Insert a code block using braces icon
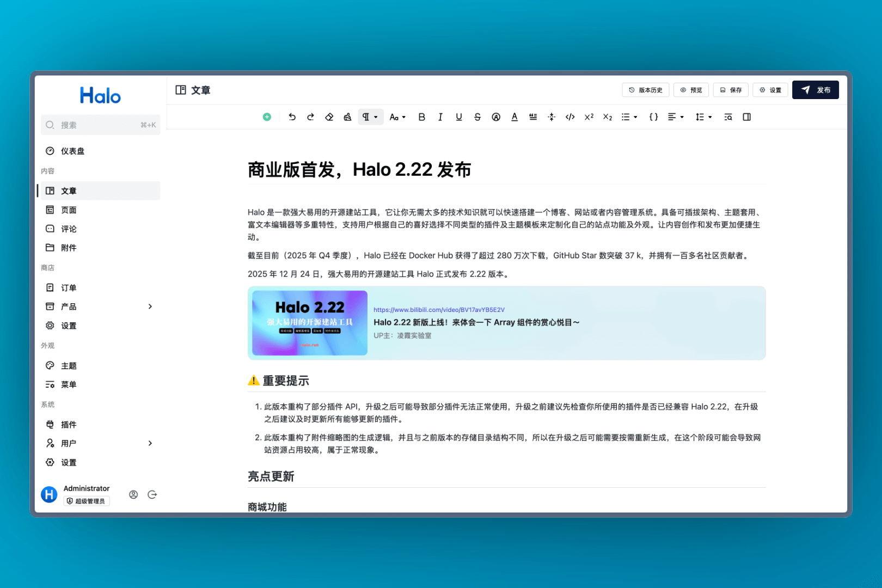This screenshot has width=882, height=588. 653,117
